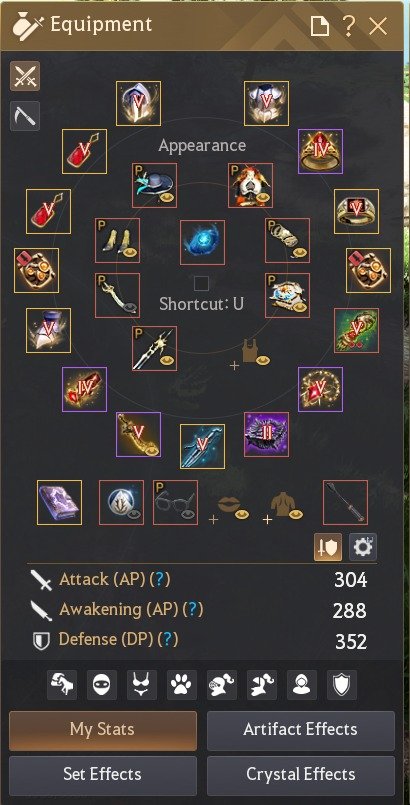Click the help question mark in header

pyautogui.click(x=348, y=26)
